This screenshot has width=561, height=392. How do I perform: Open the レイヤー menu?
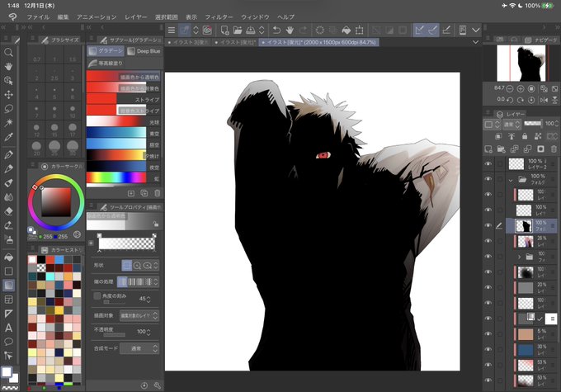[136, 17]
